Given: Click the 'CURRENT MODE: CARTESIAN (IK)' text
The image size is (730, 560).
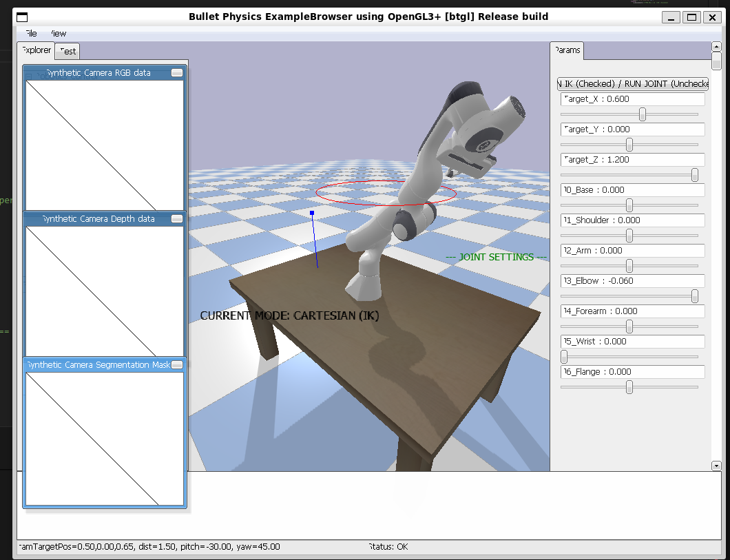Looking at the screenshot, I should point(289,315).
